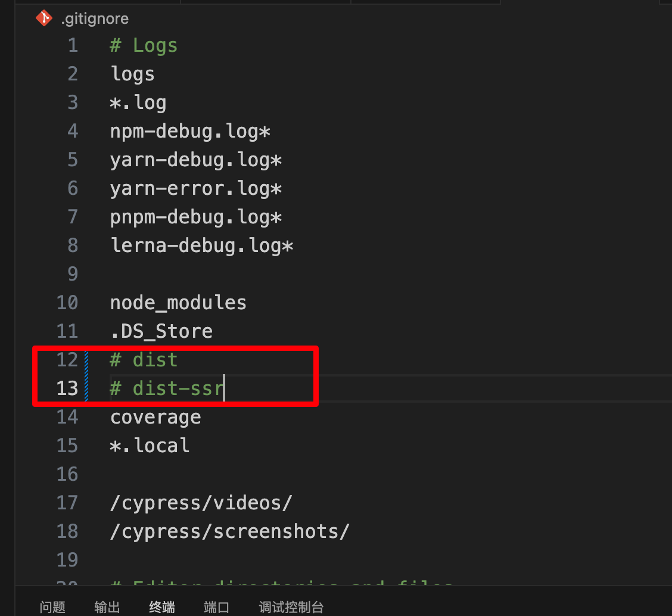Click line number 17 in gutter
The width and height of the screenshot is (672, 616).
pyautogui.click(x=67, y=503)
